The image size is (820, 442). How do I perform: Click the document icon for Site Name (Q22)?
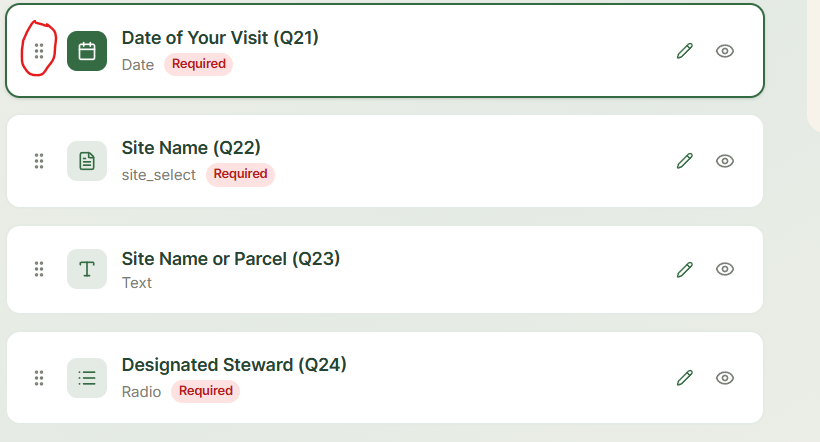click(x=87, y=161)
